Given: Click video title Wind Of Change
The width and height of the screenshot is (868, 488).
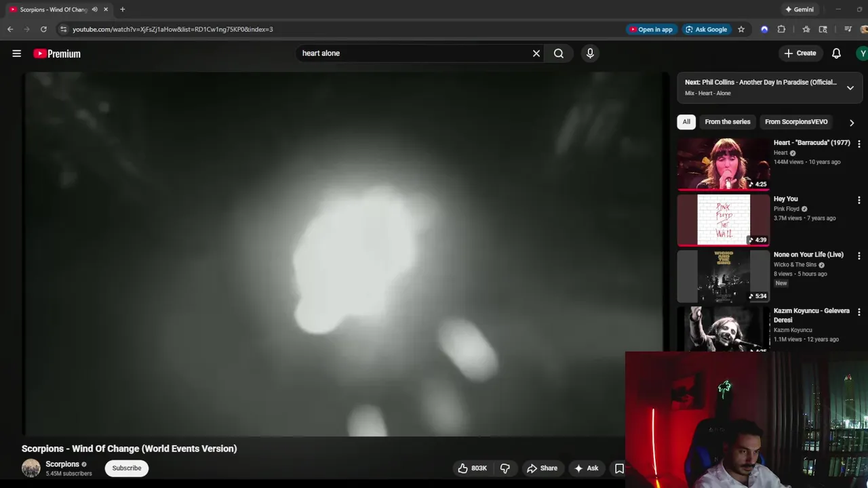Looking at the screenshot, I should coord(129,449).
